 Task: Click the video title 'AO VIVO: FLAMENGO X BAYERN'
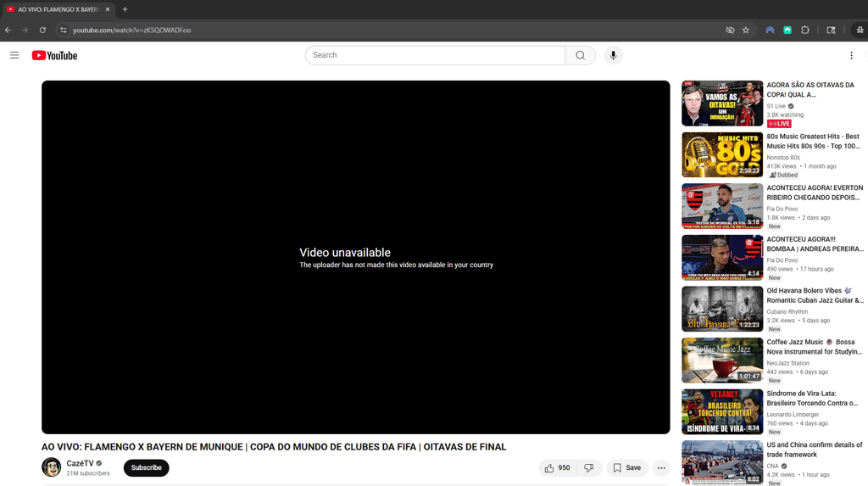(274, 447)
